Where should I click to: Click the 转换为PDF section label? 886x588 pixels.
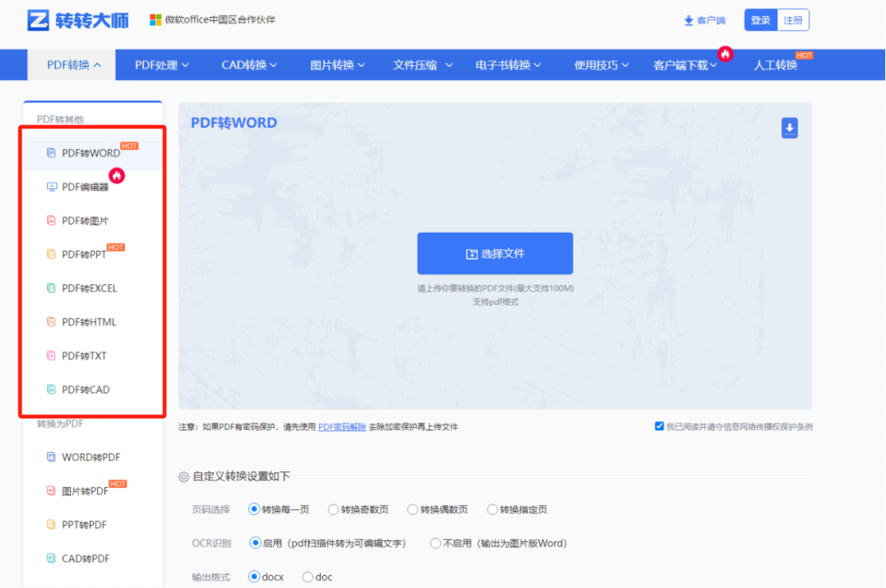pyautogui.click(x=60, y=424)
